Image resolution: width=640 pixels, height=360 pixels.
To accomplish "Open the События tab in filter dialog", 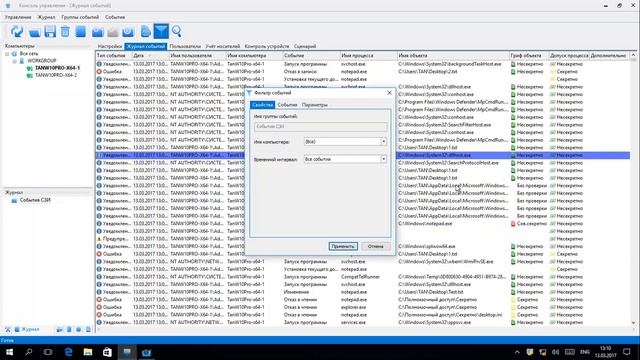I will tap(287, 105).
